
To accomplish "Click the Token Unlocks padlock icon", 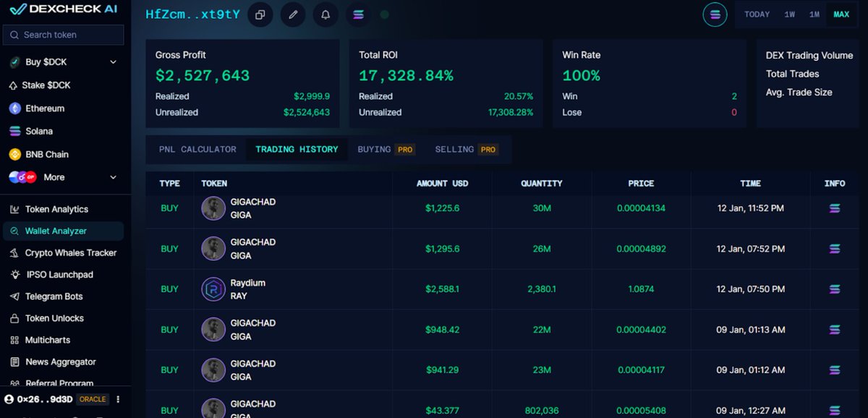I will point(14,318).
